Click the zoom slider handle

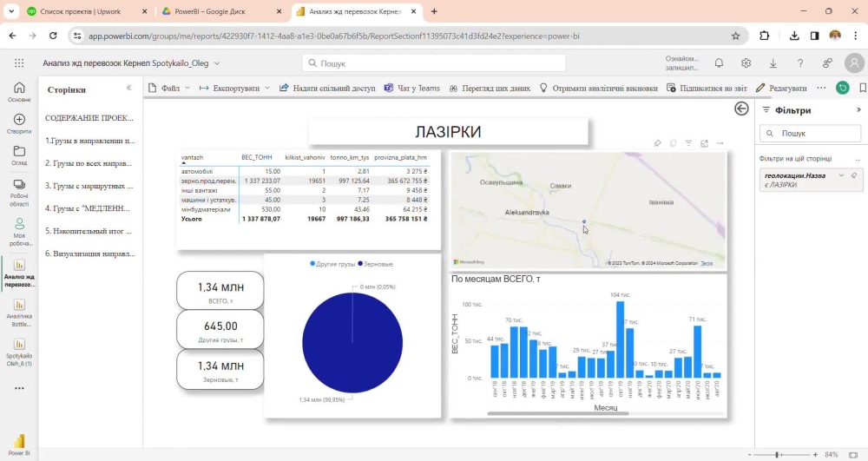click(777, 454)
